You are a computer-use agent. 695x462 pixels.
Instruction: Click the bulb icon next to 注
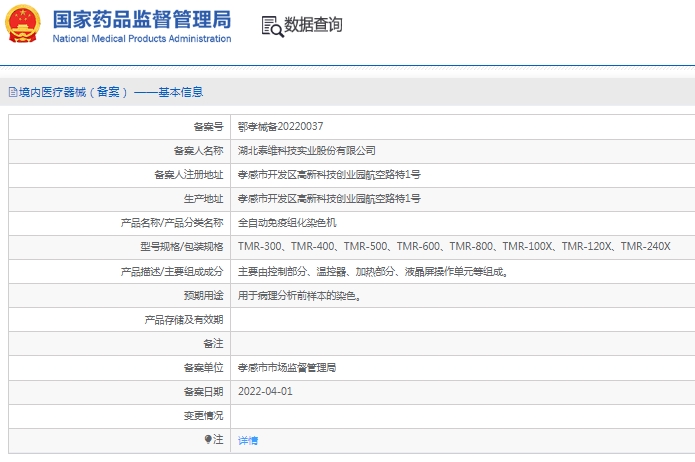208,439
